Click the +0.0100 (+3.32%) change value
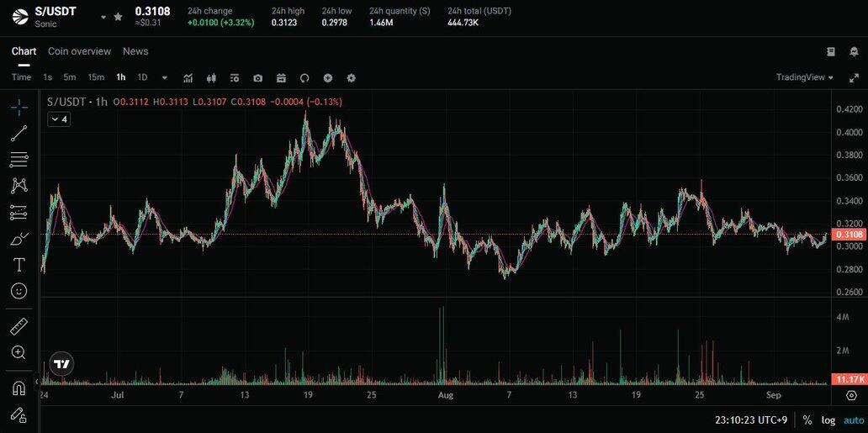 [221, 23]
